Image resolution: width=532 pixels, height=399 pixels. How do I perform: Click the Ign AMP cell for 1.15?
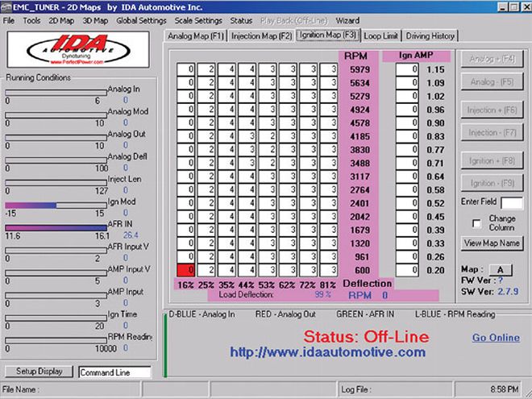pos(407,69)
